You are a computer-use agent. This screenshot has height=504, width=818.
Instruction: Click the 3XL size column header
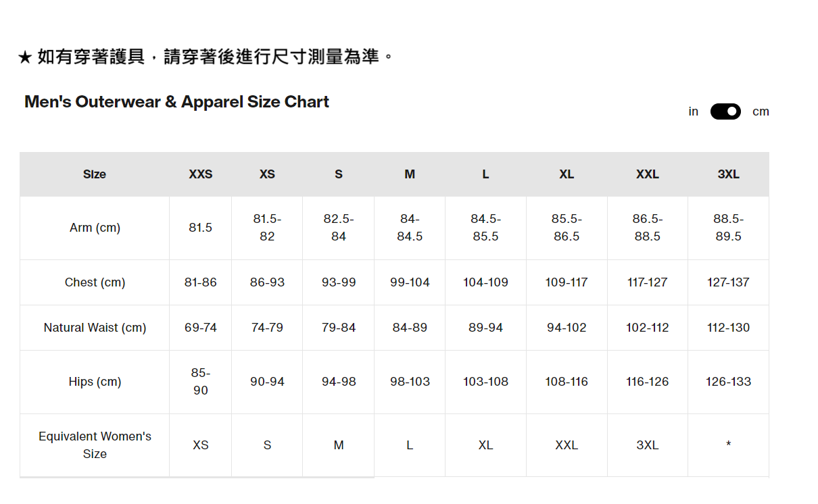pyautogui.click(x=728, y=174)
